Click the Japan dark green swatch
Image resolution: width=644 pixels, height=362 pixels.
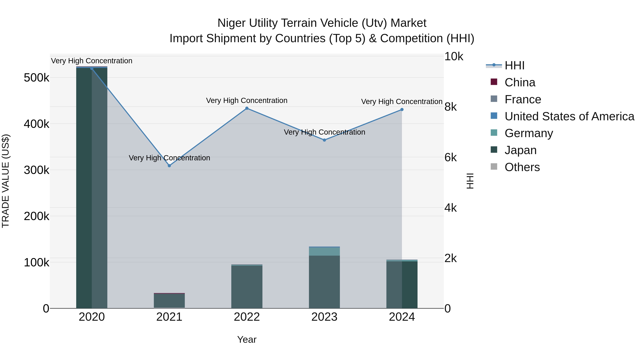(x=494, y=149)
